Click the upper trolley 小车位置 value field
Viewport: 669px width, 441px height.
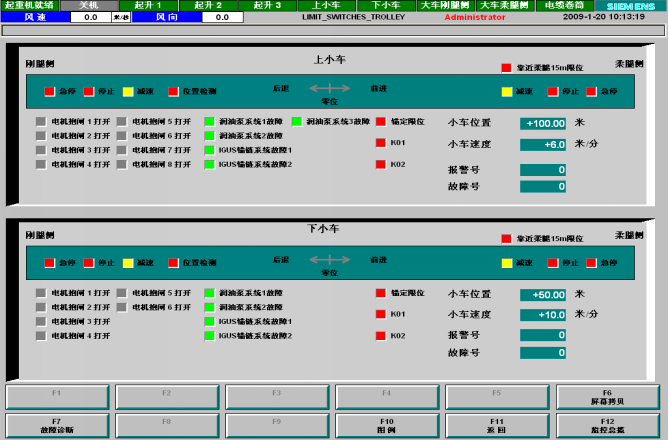(x=543, y=122)
